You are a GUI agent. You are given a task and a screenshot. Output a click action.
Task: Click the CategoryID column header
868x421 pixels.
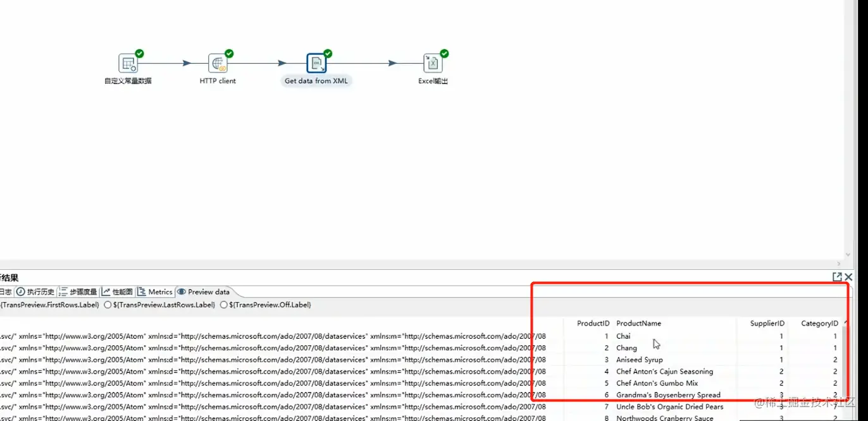819,323
